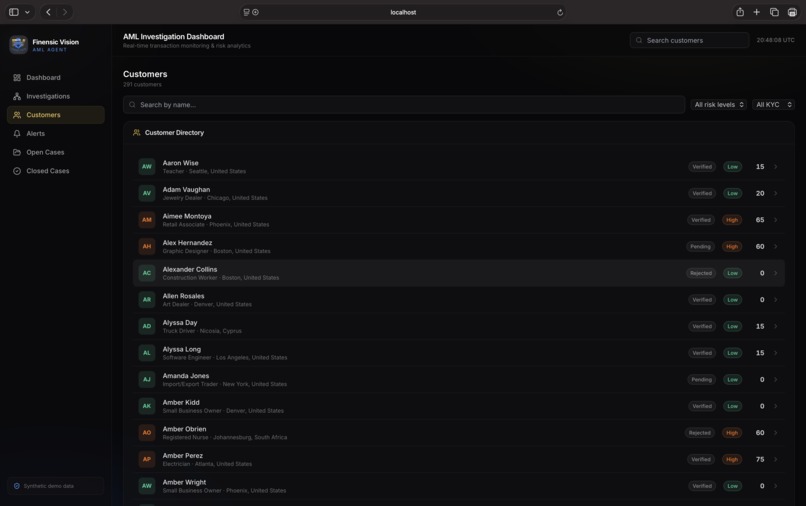Open the Alerts section
The width and height of the screenshot is (806, 506).
click(x=56, y=133)
